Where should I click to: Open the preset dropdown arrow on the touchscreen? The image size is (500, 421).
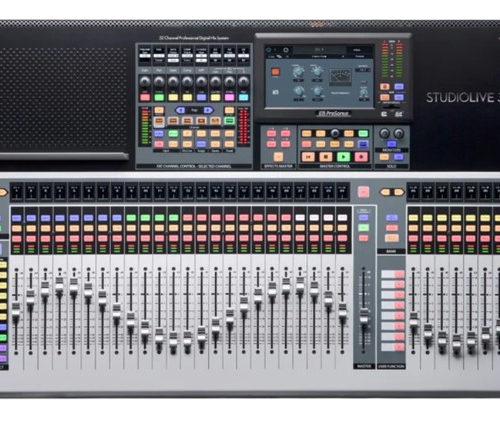tap(343, 57)
